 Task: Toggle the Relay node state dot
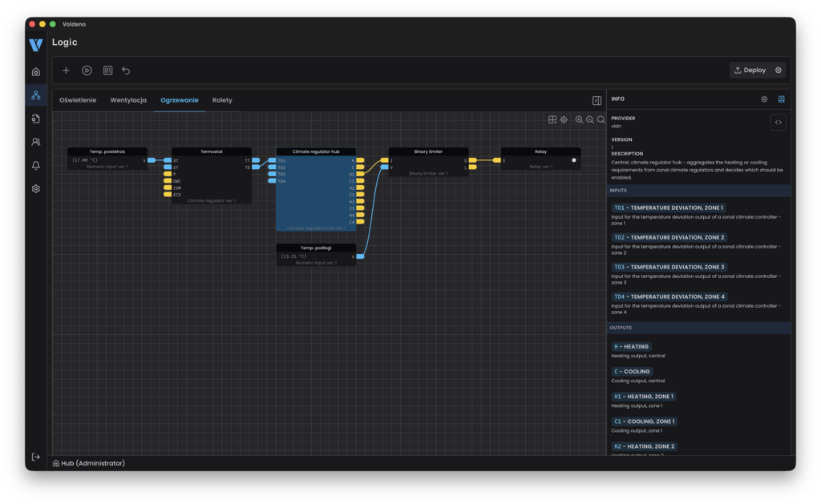pyautogui.click(x=573, y=160)
